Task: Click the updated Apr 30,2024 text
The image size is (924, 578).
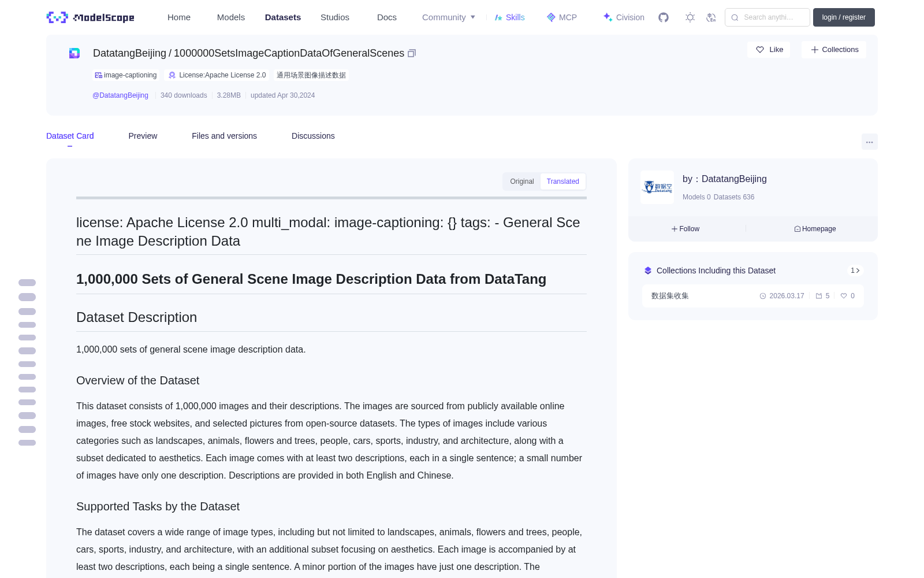Action: pyautogui.click(x=283, y=95)
